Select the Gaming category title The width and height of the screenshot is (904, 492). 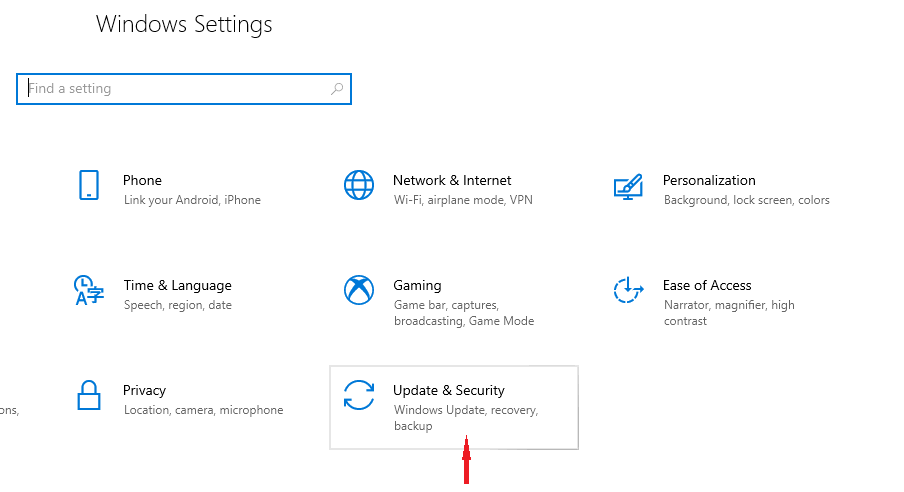coord(417,285)
